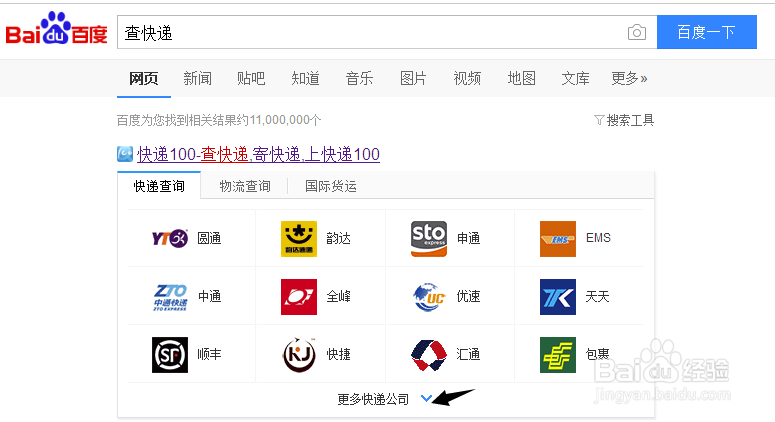Click the 快递100 favicon icon

(x=125, y=154)
